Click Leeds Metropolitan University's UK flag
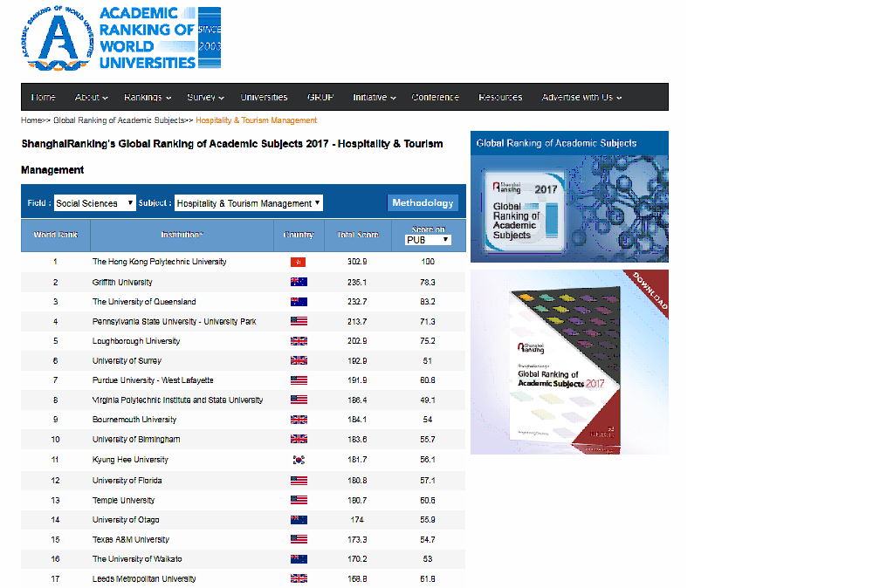 pyautogui.click(x=299, y=579)
